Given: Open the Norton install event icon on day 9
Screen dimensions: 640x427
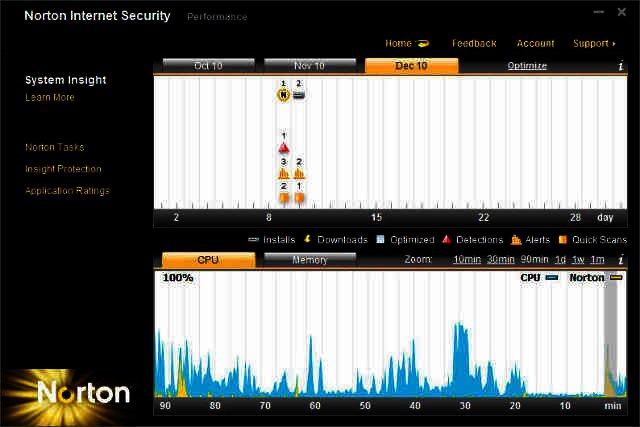Looking at the screenshot, I should (x=283, y=95).
